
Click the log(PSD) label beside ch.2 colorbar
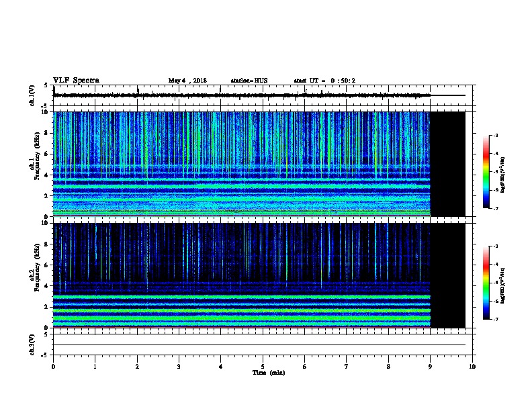coord(502,286)
